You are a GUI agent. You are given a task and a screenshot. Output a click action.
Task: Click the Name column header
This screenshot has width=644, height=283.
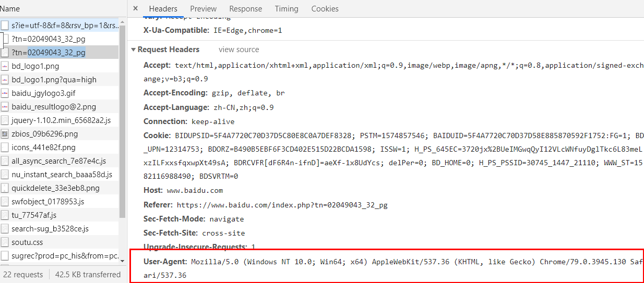pos(10,9)
